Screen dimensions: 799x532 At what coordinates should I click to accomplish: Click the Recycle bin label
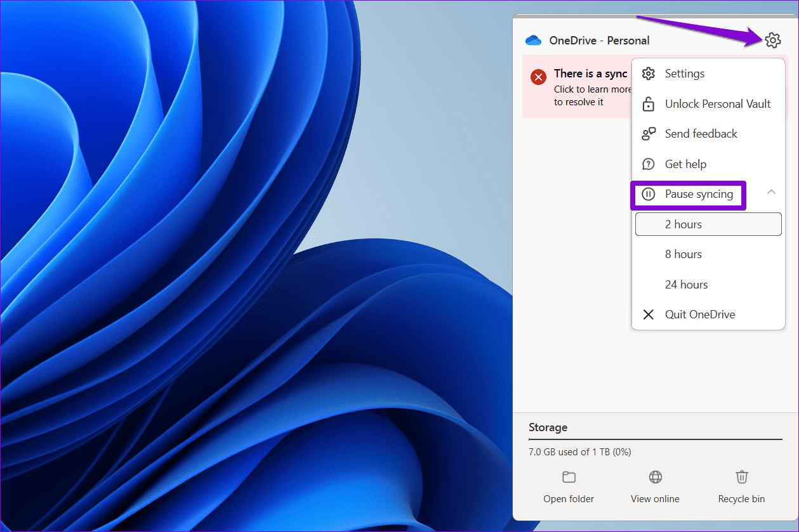[x=741, y=499]
